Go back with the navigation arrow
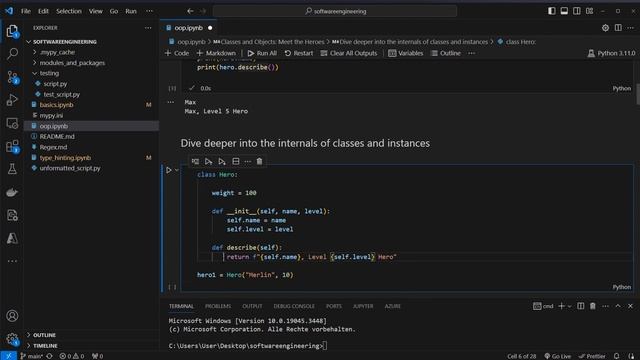Viewport: 640px width, 360px height. click(190, 11)
